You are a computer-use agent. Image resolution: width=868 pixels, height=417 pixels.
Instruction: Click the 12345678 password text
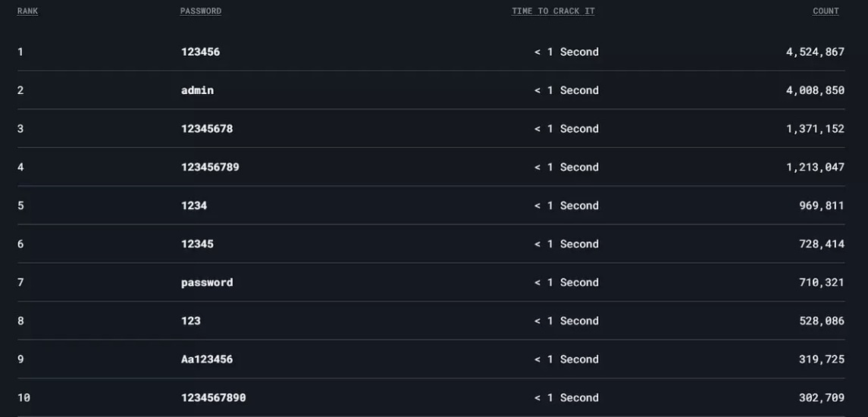pos(207,128)
